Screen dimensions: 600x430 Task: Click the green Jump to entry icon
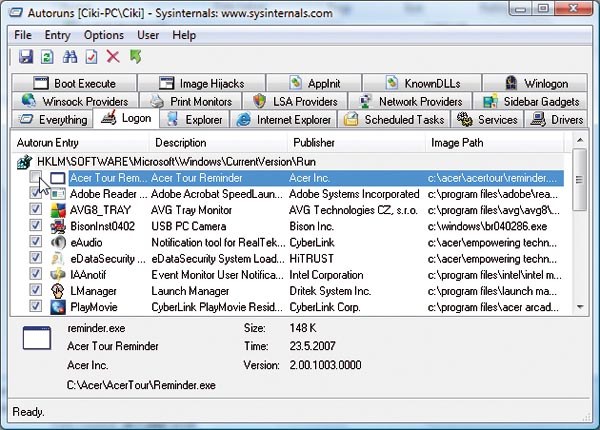(x=135, y=57)
